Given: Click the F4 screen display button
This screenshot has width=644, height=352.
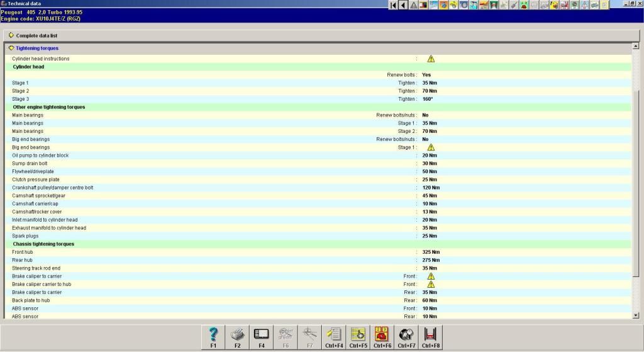Looking at the screenshot, I should click(262, 337).
